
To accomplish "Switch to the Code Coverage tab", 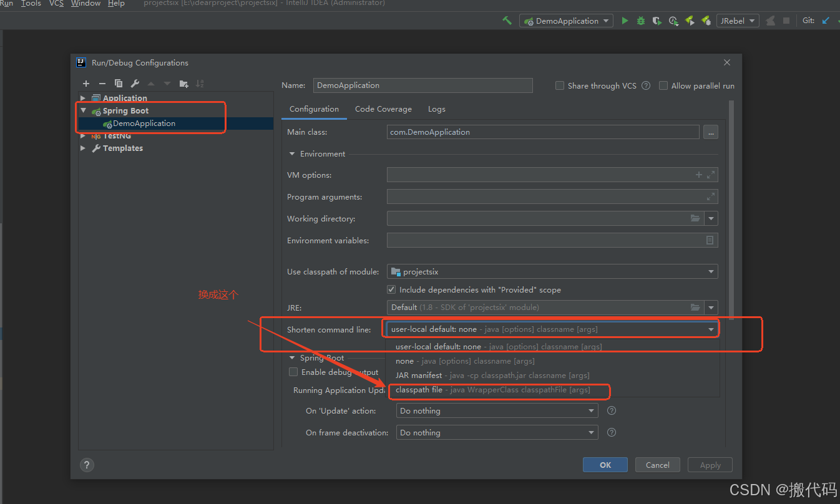I will tap(383, 109).
